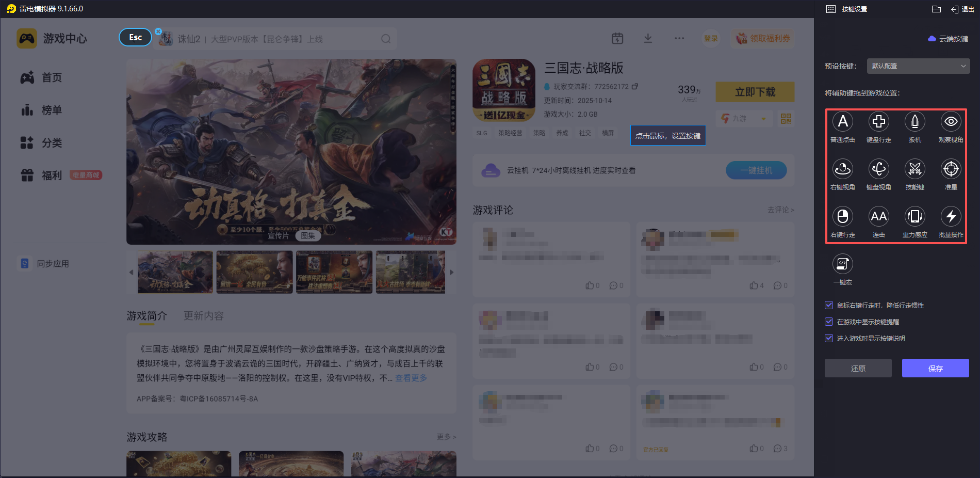Screen dimensions: 980x478
Task: Show the QR code for download
Action: pos(786,119)
